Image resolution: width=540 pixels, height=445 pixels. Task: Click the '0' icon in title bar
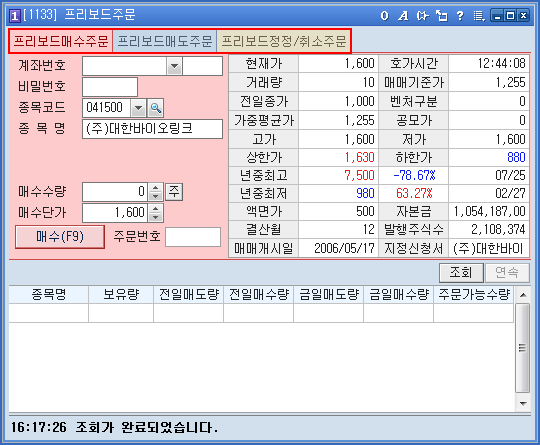(385, 15)
